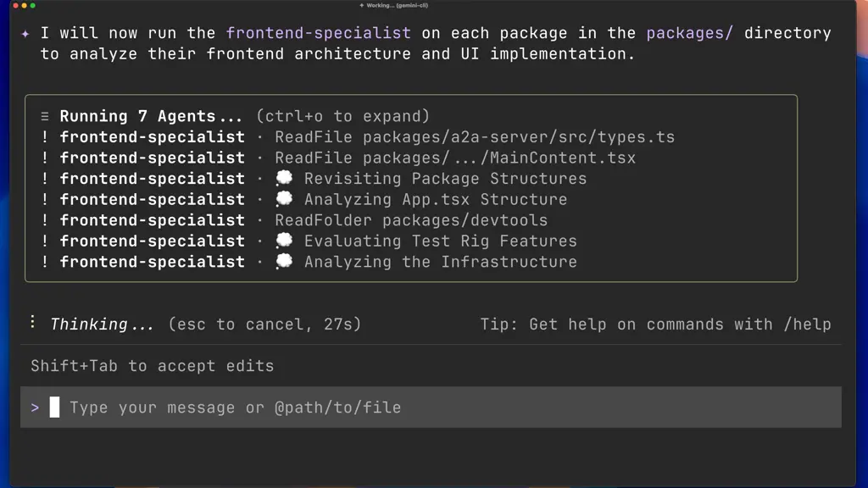Click the Working gemini-cli window title
This screenshot has width=868, height=488.
click(393, 5)
